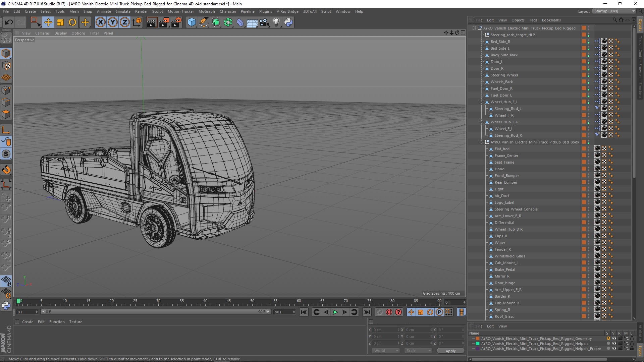Open the MoGraph menu

pyautogui.click(x=207, y=11)
